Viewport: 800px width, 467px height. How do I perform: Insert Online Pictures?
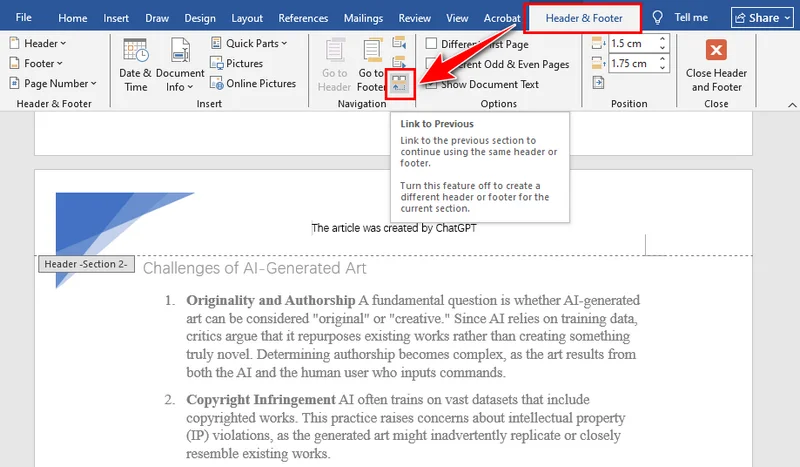[x=253, y=83]
